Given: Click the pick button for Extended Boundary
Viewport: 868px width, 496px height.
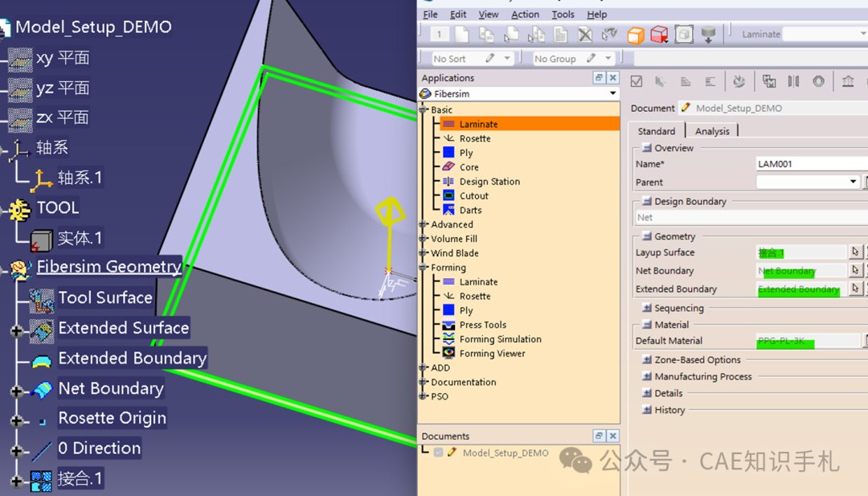Looking at the screenshot, I should (x=855, y=289).
